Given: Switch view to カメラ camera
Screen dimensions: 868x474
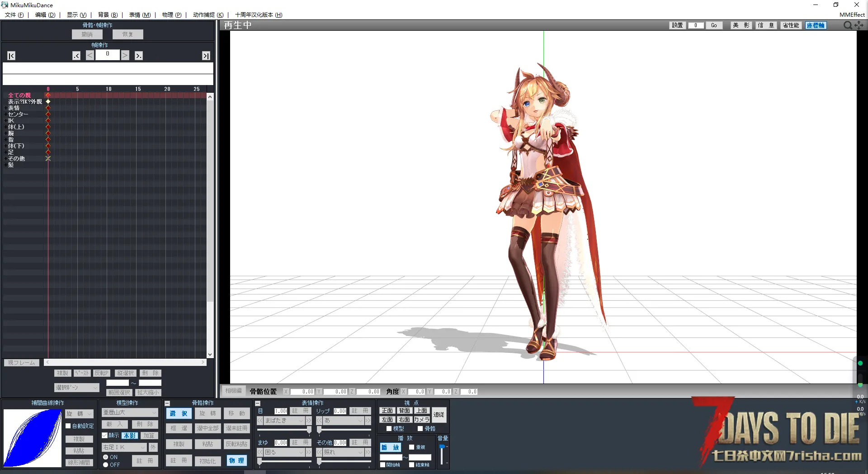Looking at the screenshot, I should tap(422, 420).
